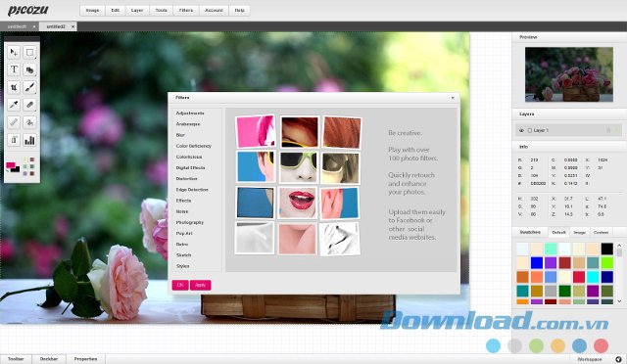The image size is (627, 364).
Task: Select the Brush tool
Action: [29, 87]
